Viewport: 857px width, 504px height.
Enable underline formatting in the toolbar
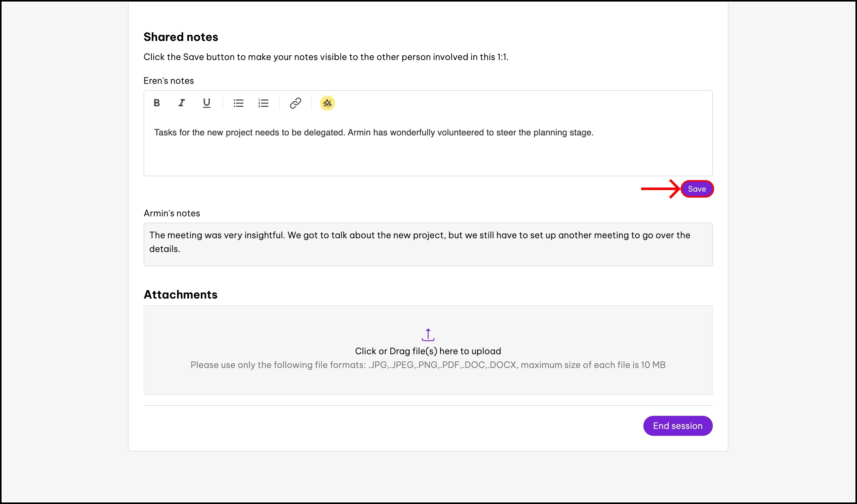(x=206, y=103)
